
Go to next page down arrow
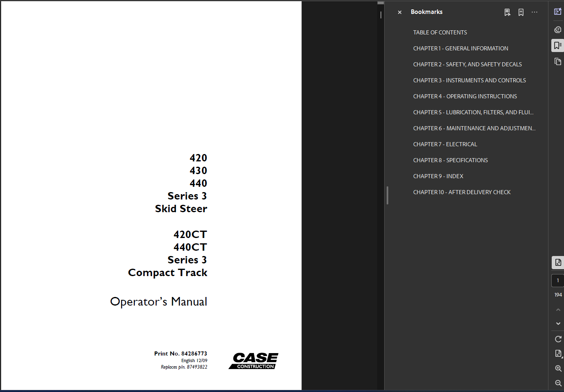[x=558, y=324]
